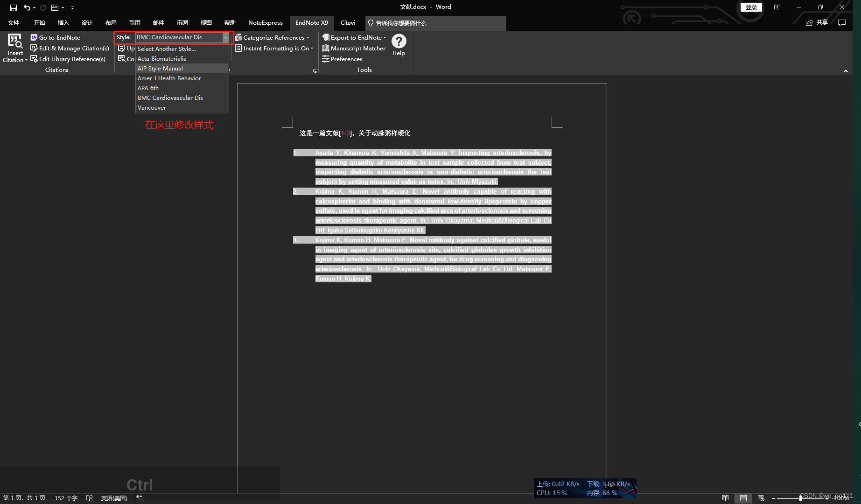Screen dimensions: 861x504
Task: Click the 共享 share button
Action: tap(817, 22)
